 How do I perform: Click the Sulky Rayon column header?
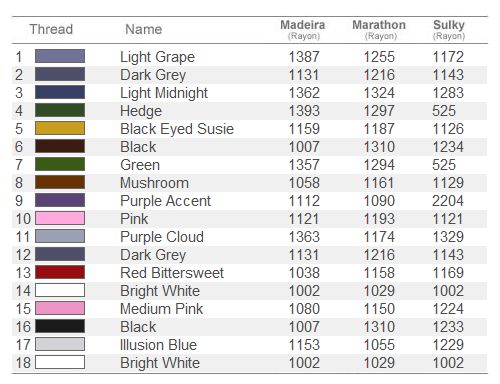tap(449, 30)
